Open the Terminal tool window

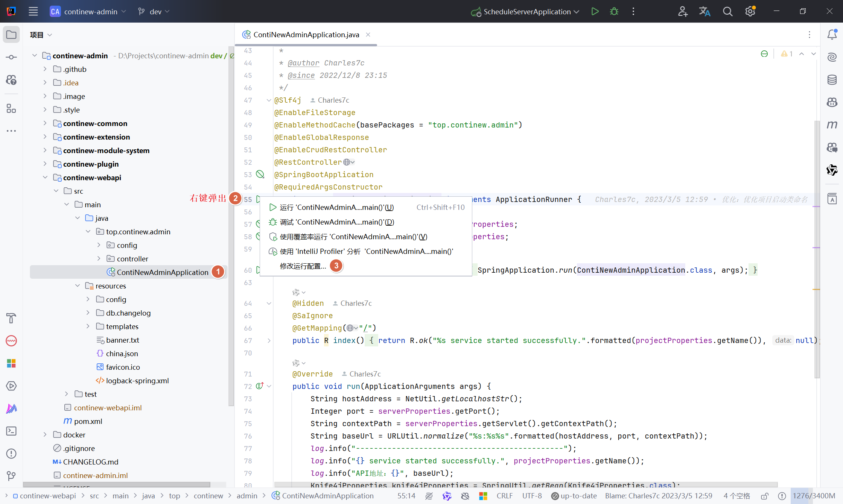11,431
